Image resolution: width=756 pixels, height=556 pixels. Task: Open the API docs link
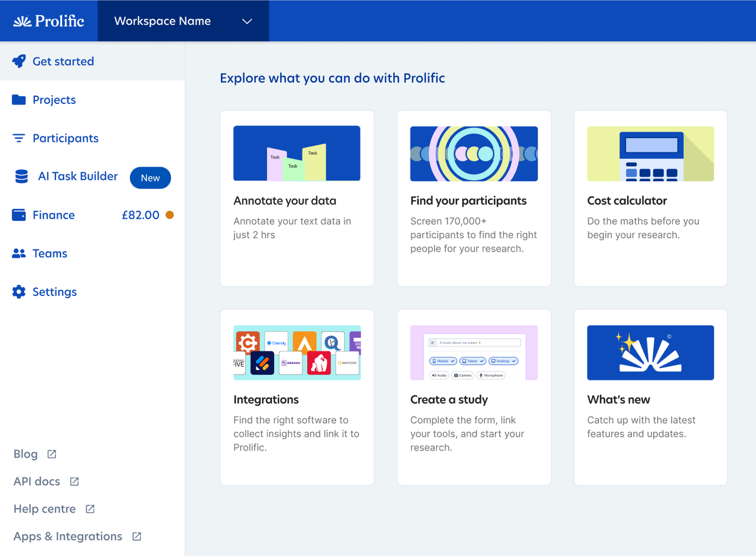tap(37, 481)
